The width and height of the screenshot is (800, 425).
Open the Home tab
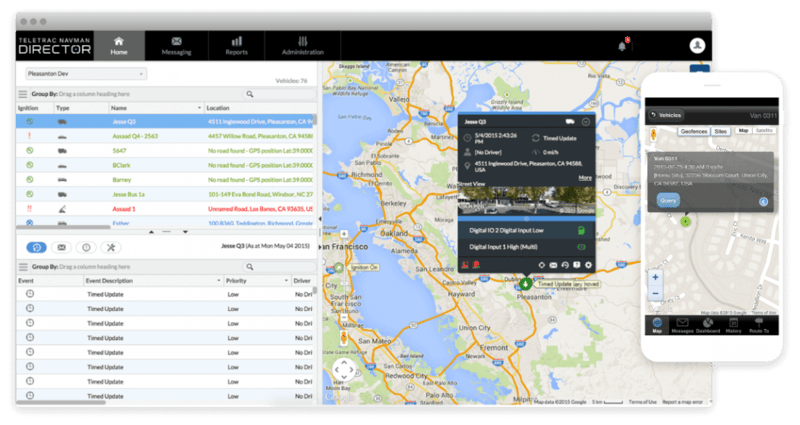pyautogui.click(x=119, y=45)
